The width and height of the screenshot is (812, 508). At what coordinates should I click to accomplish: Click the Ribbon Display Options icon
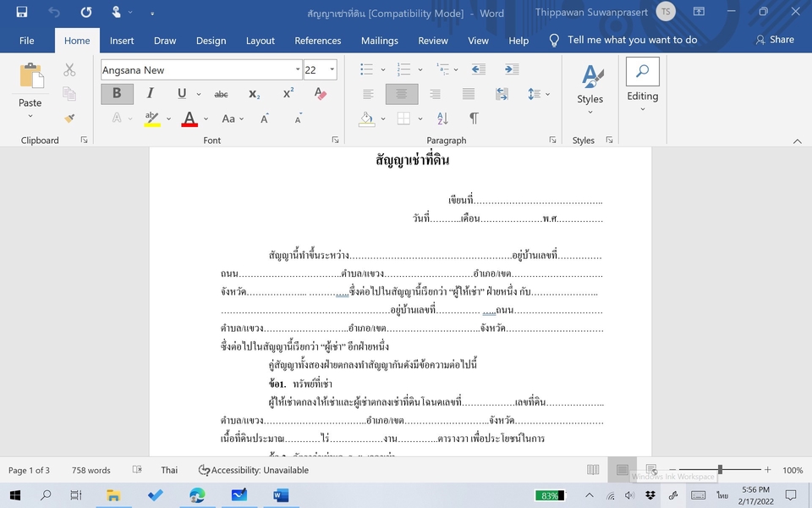(699, 11)
